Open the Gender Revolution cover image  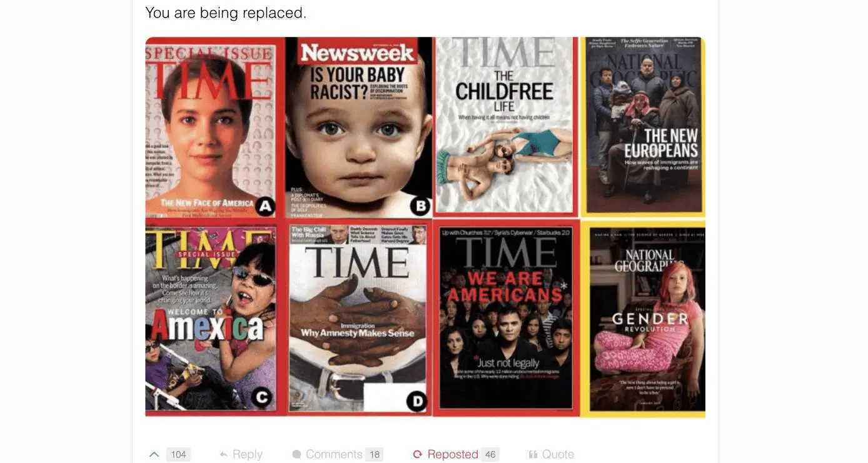coord(643,318)
